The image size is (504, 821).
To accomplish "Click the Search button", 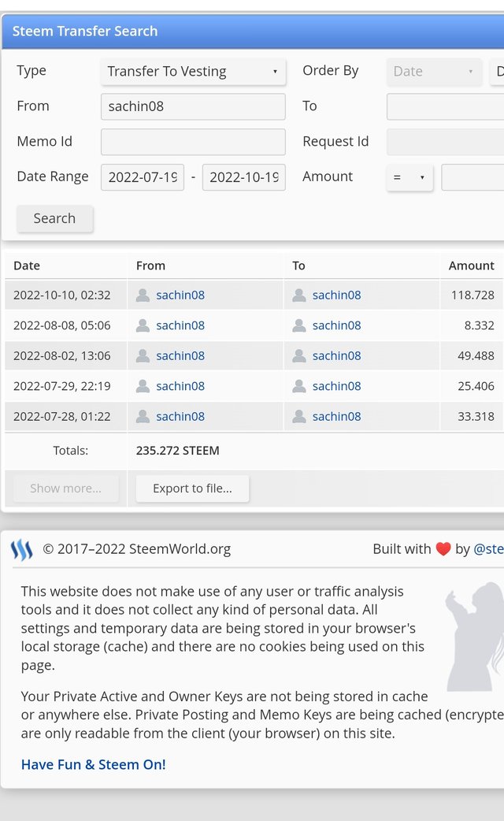I will [54, 218].
